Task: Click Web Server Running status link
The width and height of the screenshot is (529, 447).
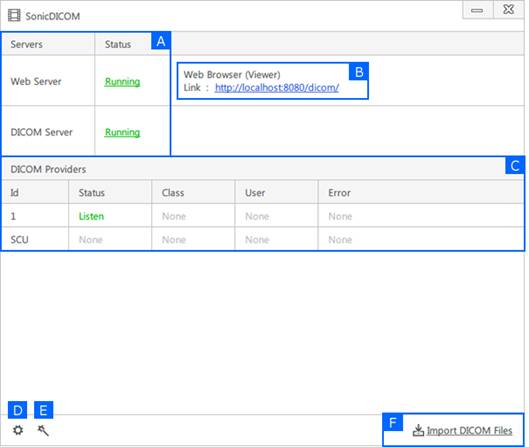Action: pyautogui.click(x=122, y=81)
